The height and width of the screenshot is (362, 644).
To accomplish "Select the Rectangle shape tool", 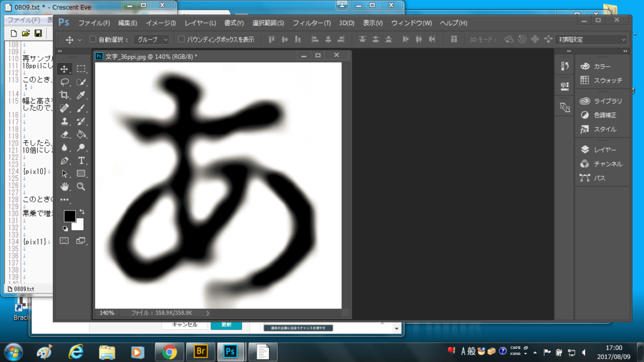I will pos(81,173).
